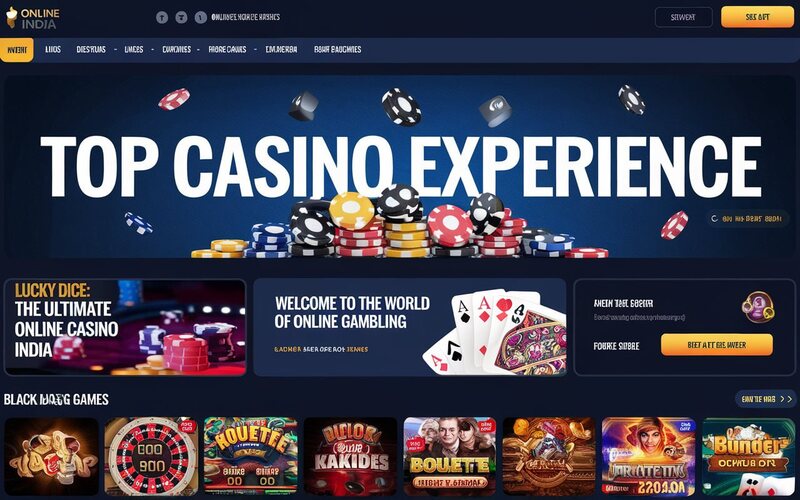Click the outlined dark button in header
Viewport: 800px width, 500px height.
(683, 17)
